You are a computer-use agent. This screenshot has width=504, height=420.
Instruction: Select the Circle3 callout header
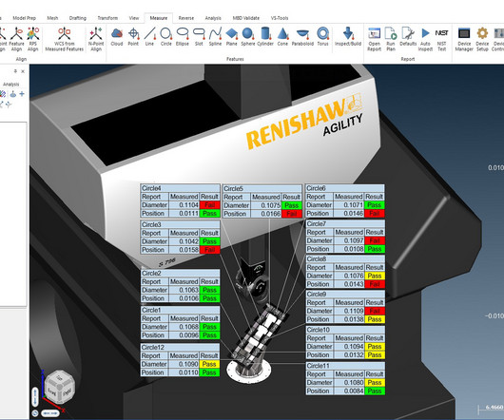pyautogui.click(x=180, y=224)
